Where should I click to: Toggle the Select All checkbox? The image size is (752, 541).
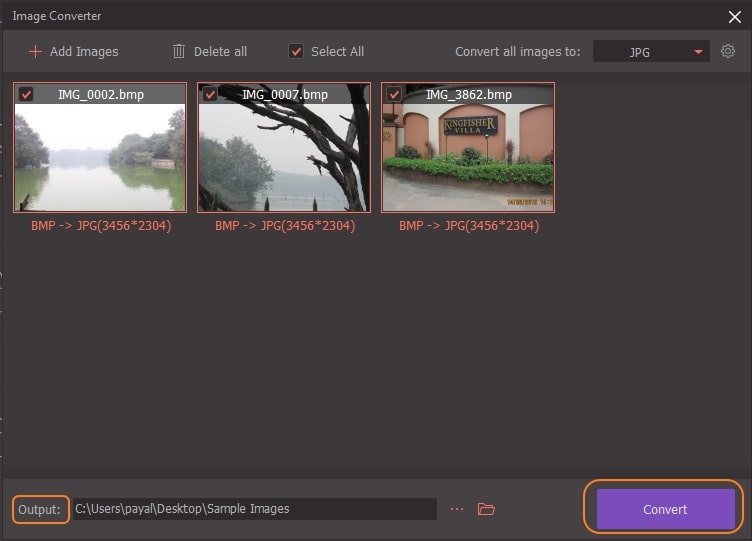[296, 51]
